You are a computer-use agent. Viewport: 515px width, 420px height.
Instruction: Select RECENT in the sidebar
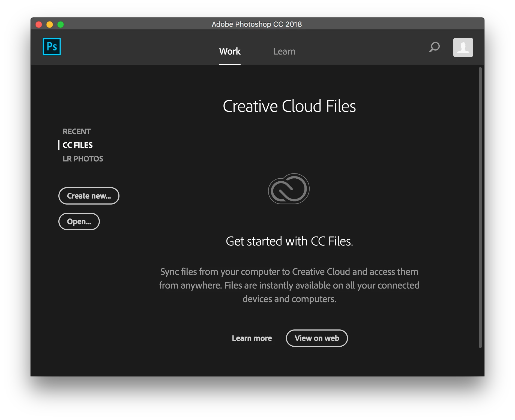(x=77, y=131)
